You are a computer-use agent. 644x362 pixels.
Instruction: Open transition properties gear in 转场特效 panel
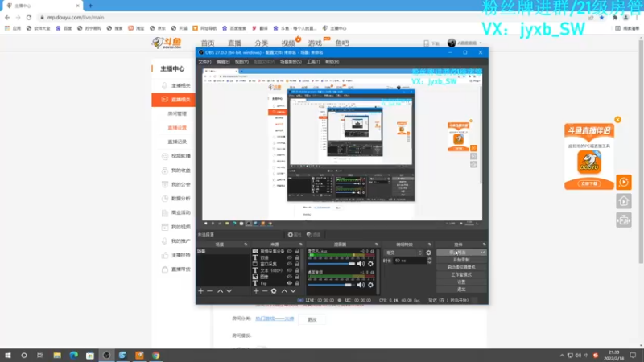click(428, 253)
